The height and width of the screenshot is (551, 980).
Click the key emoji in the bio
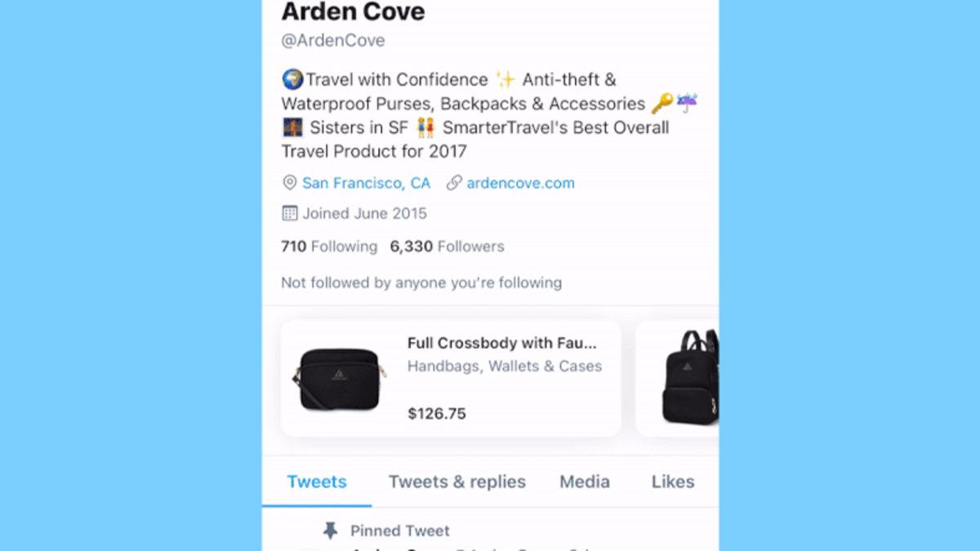(662, 104)
